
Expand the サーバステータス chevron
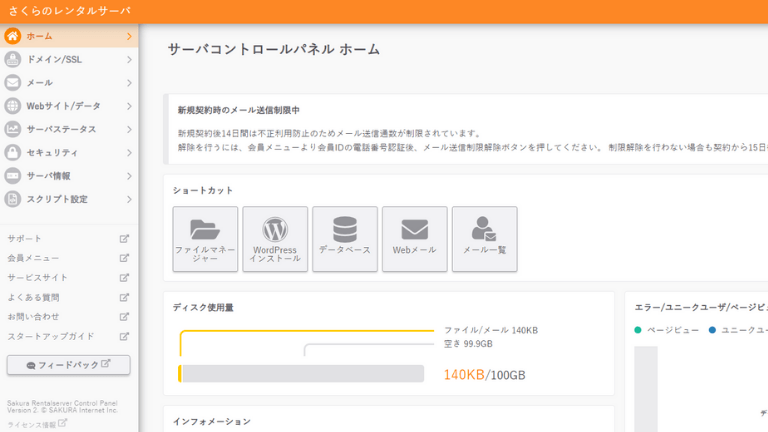[x=129, y=129]
